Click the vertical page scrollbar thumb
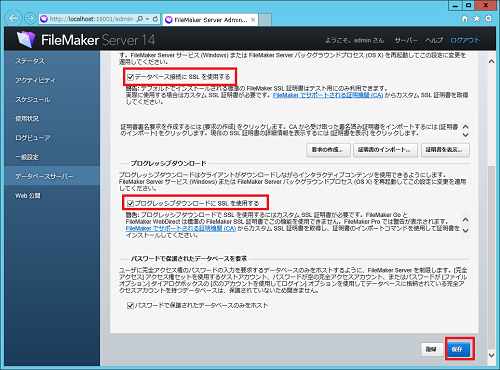Viewport: 500px width, 370px height. tap(491, 257)
